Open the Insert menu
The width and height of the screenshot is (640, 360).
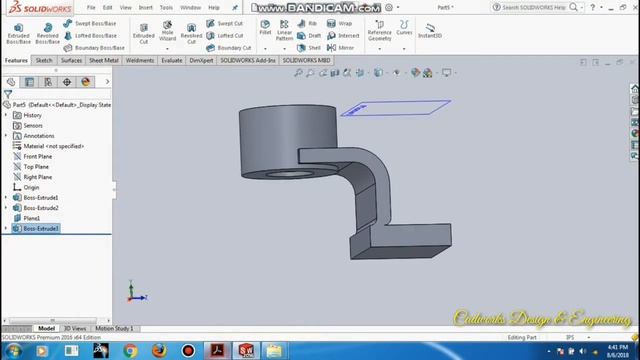(x=145, y=7)
